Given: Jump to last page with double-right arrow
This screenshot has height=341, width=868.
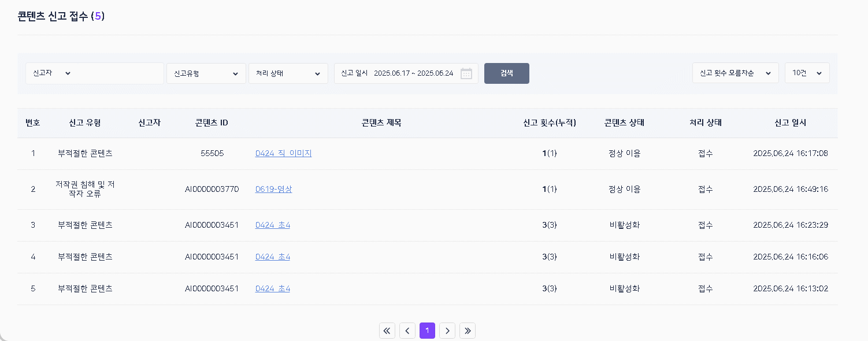Looking at the screenshot, I should click(467, 331).
